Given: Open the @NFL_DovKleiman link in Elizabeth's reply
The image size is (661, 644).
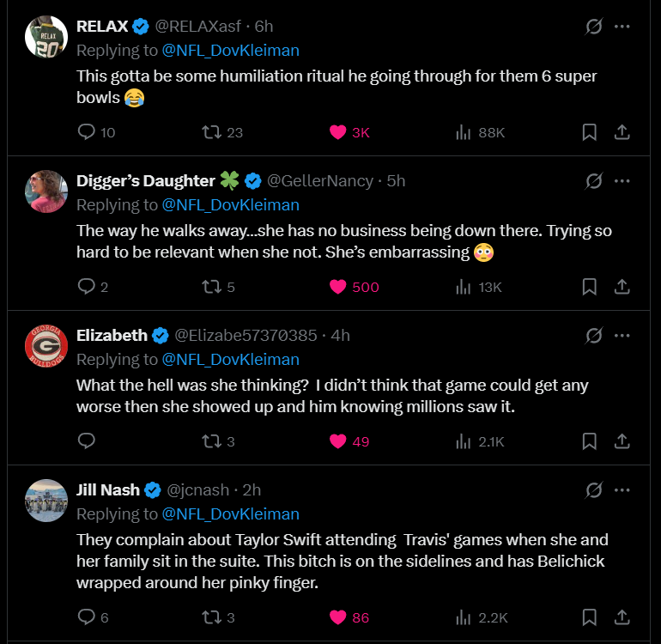Looking at the screenshot, I should pos(230,359).
